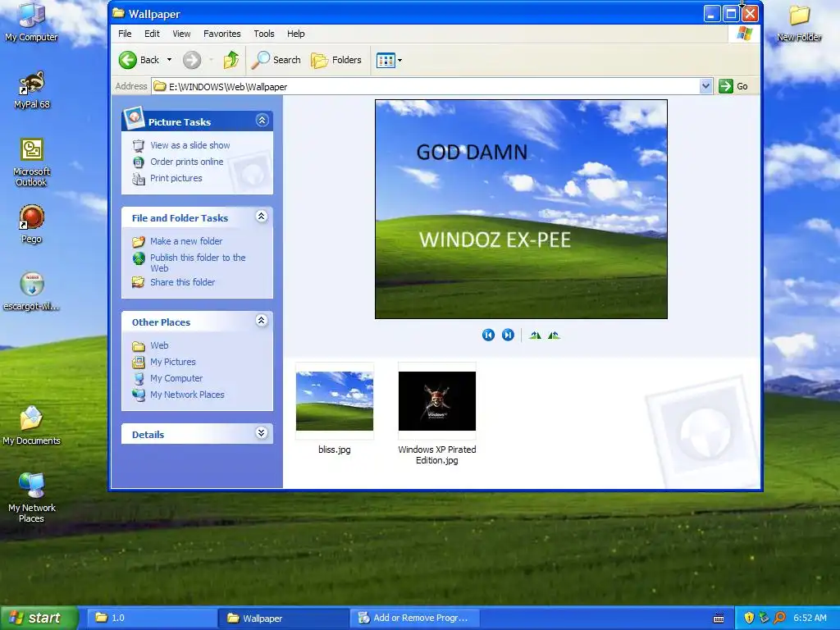
Task: Select the Windows XP Pirated Edition thumbnail
Action: (437, 400)
